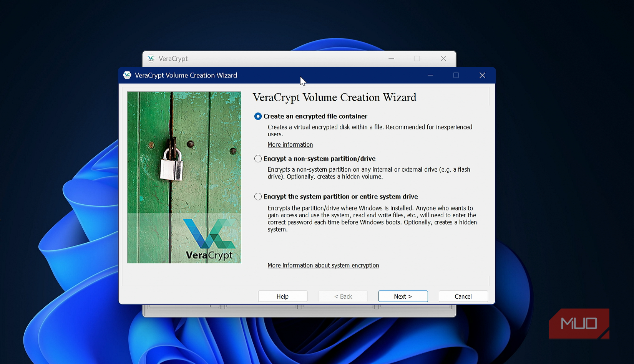Maximize the background VeraCrypt window
Image resolution: width=634 pixels, height=364 pixels.
pos(417,58)
